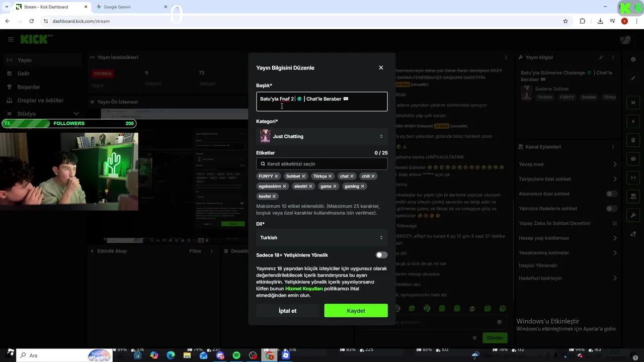Open File Explorer from the taskbar
The height and width of the screenshot is (362, 644).
coord(187,355)
